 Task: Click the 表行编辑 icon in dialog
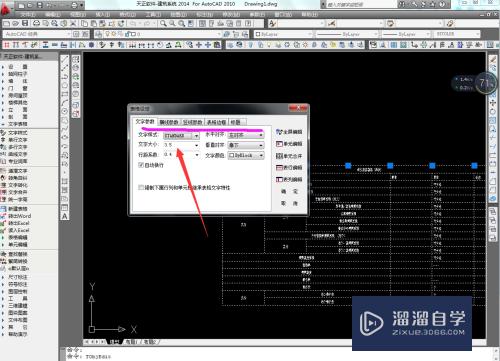click(x=279, y=168)
